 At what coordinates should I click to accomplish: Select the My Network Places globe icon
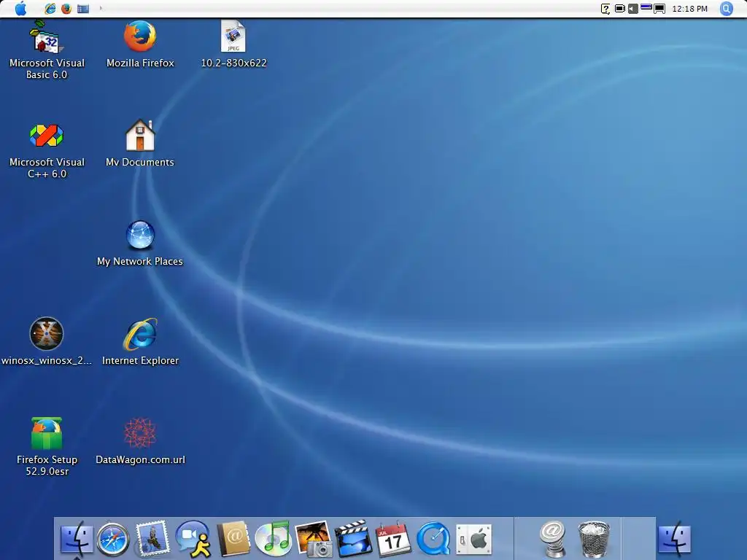coord(140,244)
